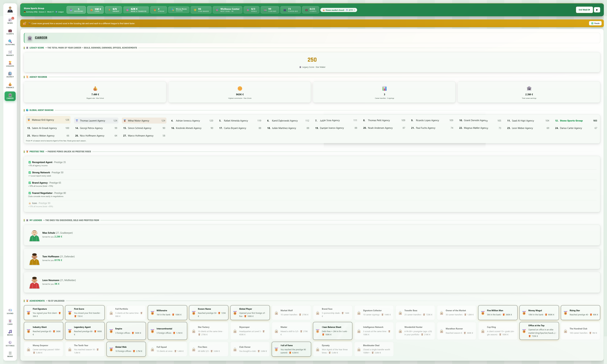The image size is (607, 364).
Task: Click the 250 Legacy Score value
Action: pos(312,60)
